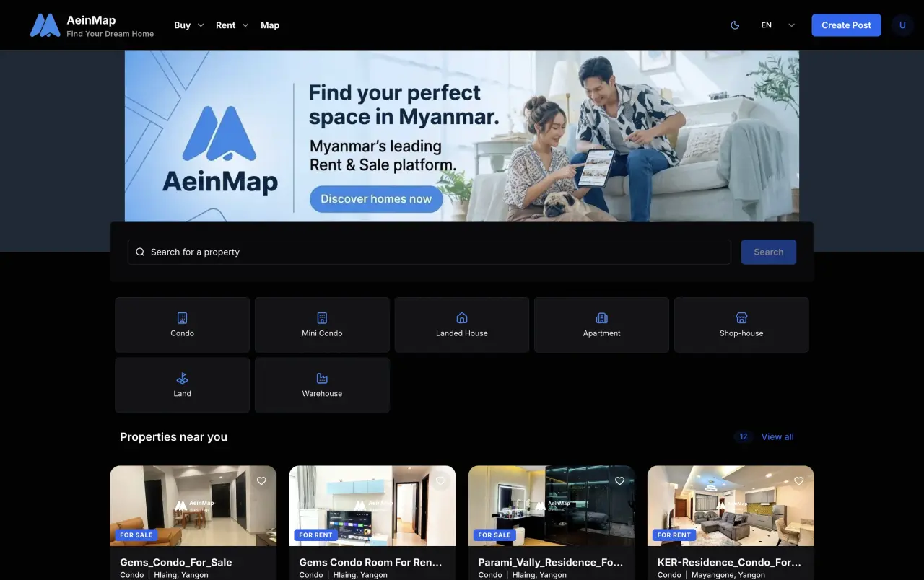The height and width of the screenshot is (580, 924).
Task: Click the Condo building icon
Action: click(x=183, y=317)
